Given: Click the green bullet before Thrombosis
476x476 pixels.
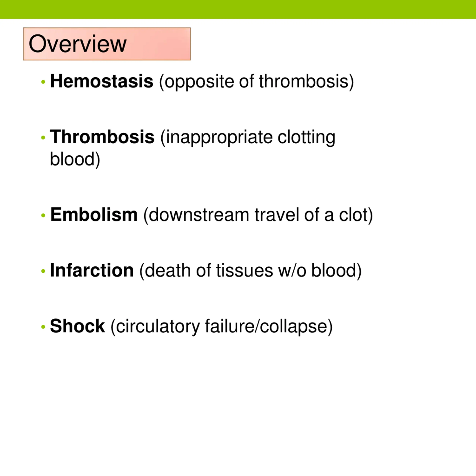Looking at the screenshot, I should [x=43, y=137].
